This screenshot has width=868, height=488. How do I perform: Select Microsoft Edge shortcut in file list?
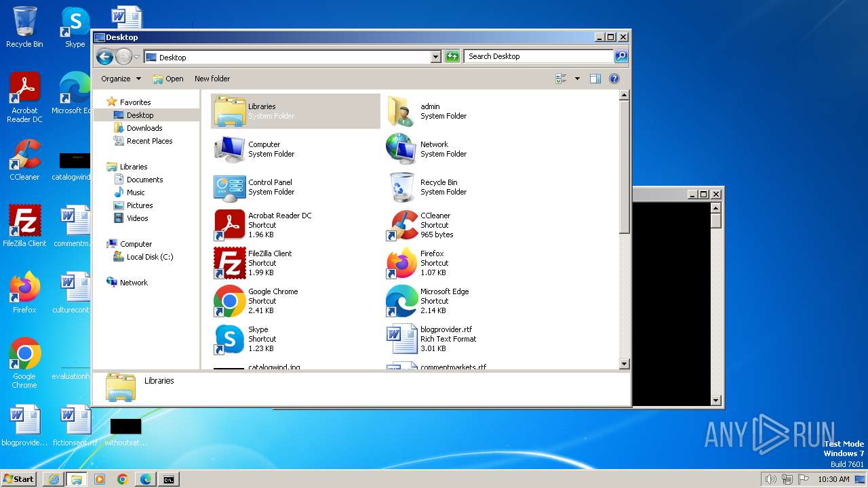click(468, 301)
